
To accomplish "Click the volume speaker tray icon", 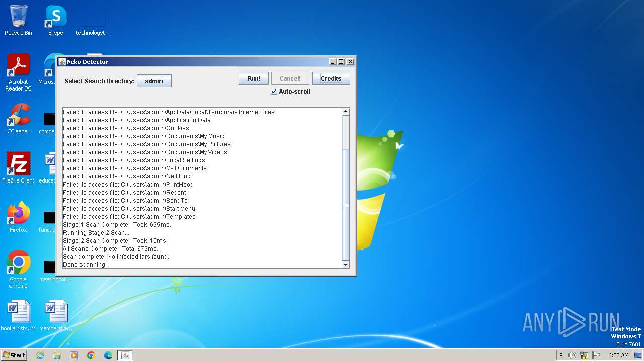I will pos(572,355).
